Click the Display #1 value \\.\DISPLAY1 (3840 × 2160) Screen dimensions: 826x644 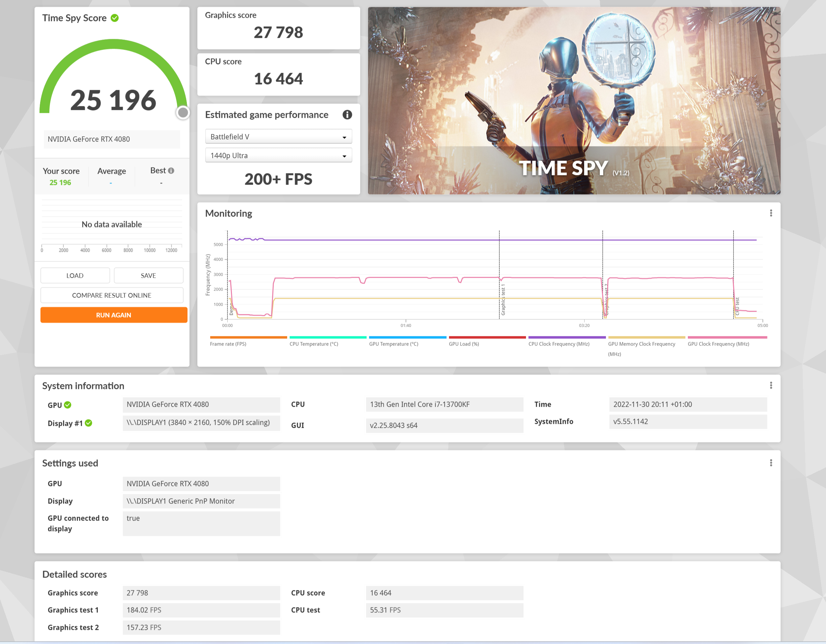click(201, 423)
